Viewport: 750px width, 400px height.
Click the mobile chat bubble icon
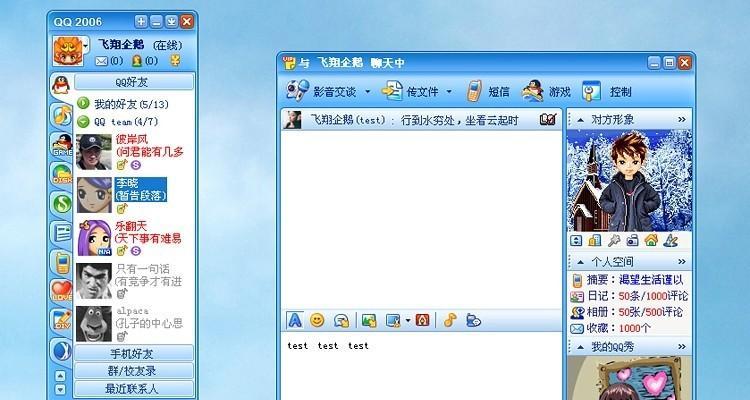click(473, 320)
